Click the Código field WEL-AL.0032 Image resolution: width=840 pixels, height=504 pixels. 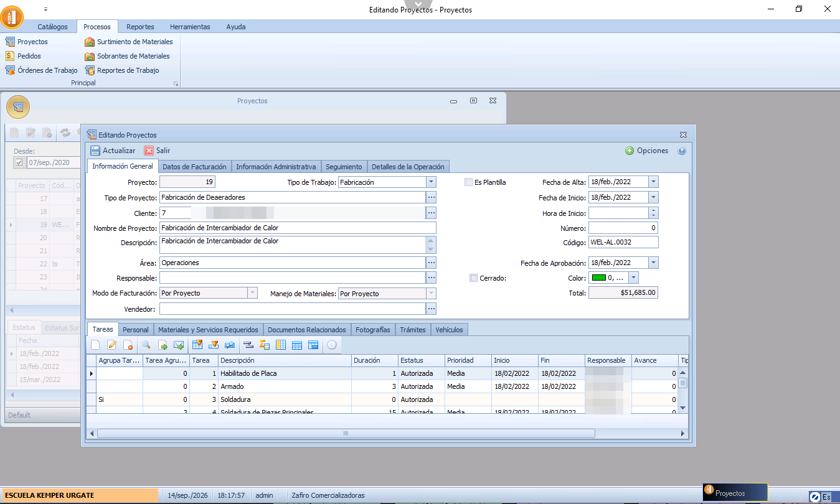(x=623, y=243)
